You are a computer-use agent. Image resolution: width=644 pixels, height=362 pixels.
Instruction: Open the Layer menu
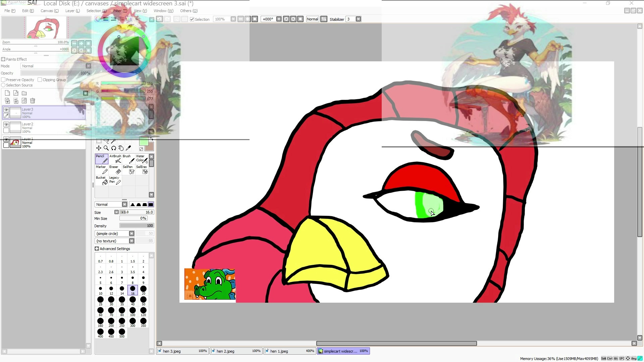72,11
